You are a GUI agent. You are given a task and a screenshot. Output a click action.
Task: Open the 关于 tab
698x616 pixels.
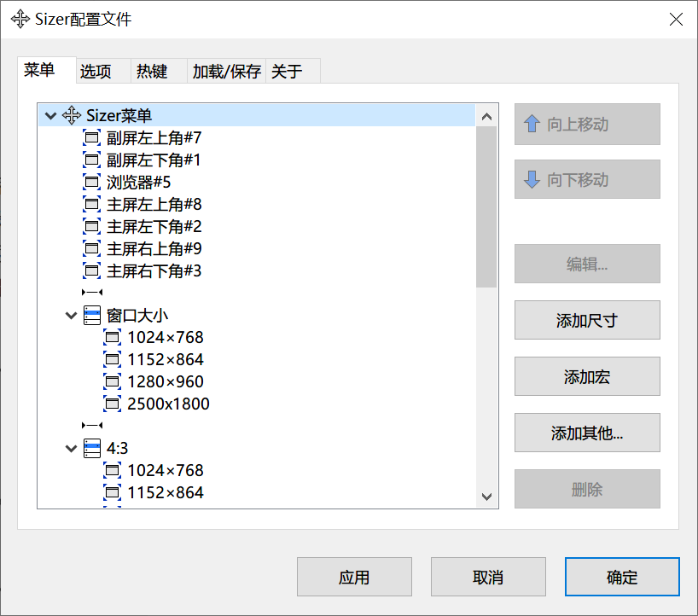[x=293, y=71]
